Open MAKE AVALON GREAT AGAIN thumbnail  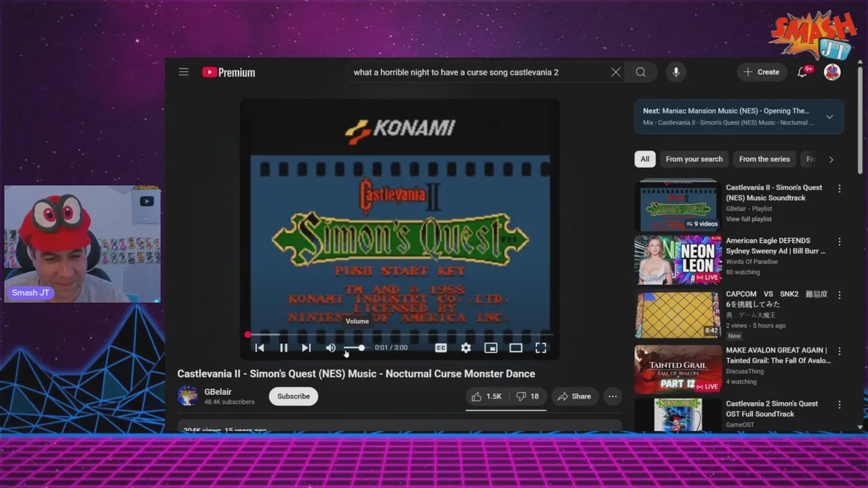point(678,369)
